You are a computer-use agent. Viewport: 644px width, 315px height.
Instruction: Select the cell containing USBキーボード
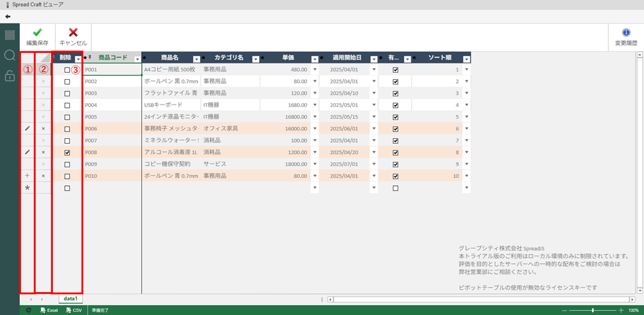(x=170, y=105)
